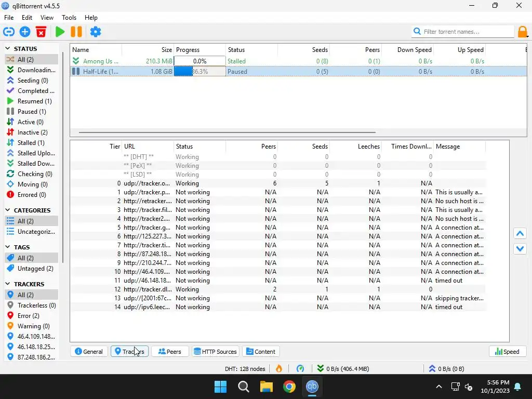Screen dimensions: 532x399
Task: Click the Among Us 0.0% progress bar
Action: click(200, 61)
